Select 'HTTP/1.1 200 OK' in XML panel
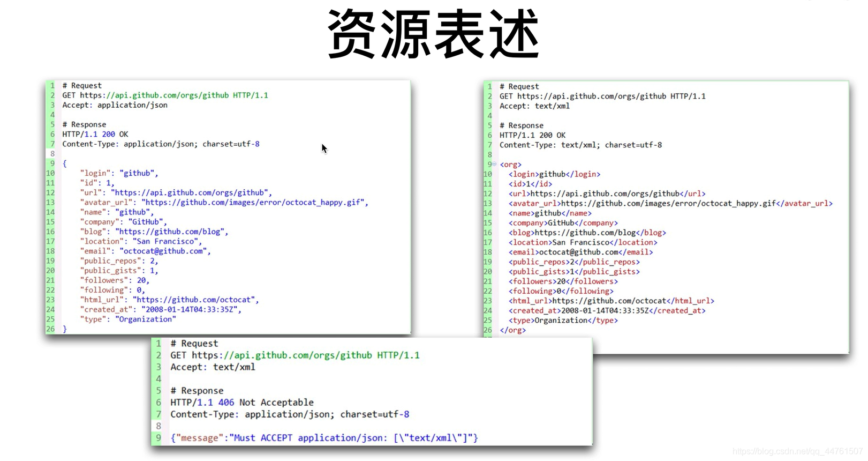 click(x=532, y=135)
